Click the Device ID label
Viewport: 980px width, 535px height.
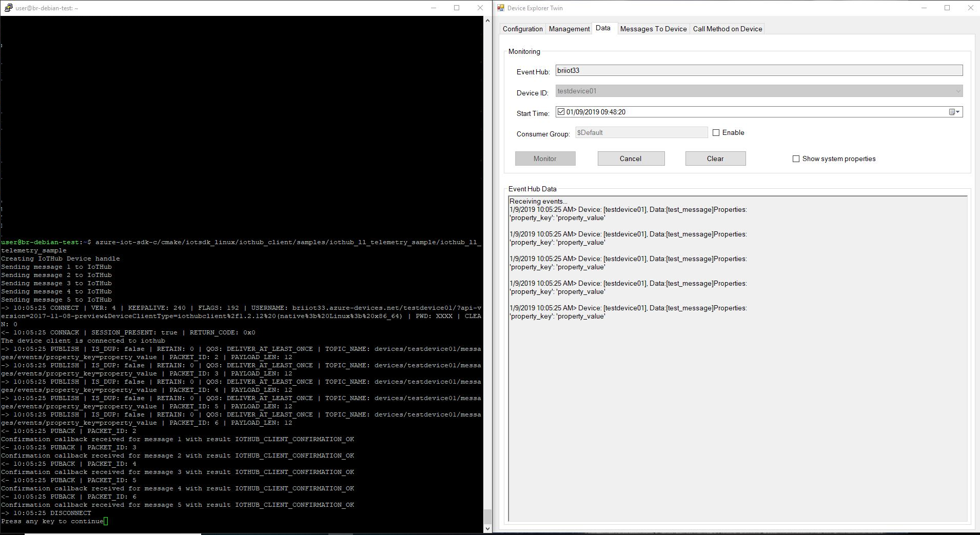coord(533,93)
